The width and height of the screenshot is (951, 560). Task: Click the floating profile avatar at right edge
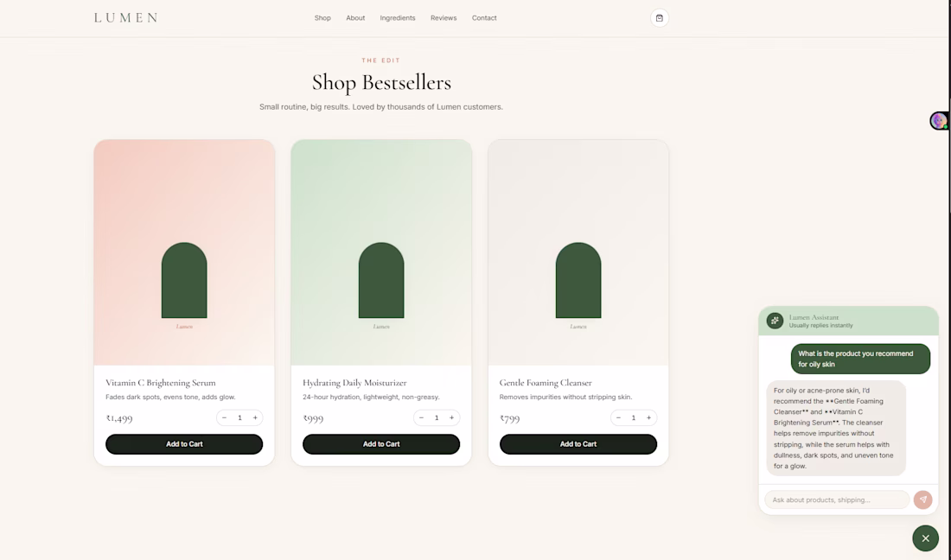point(940,121)
